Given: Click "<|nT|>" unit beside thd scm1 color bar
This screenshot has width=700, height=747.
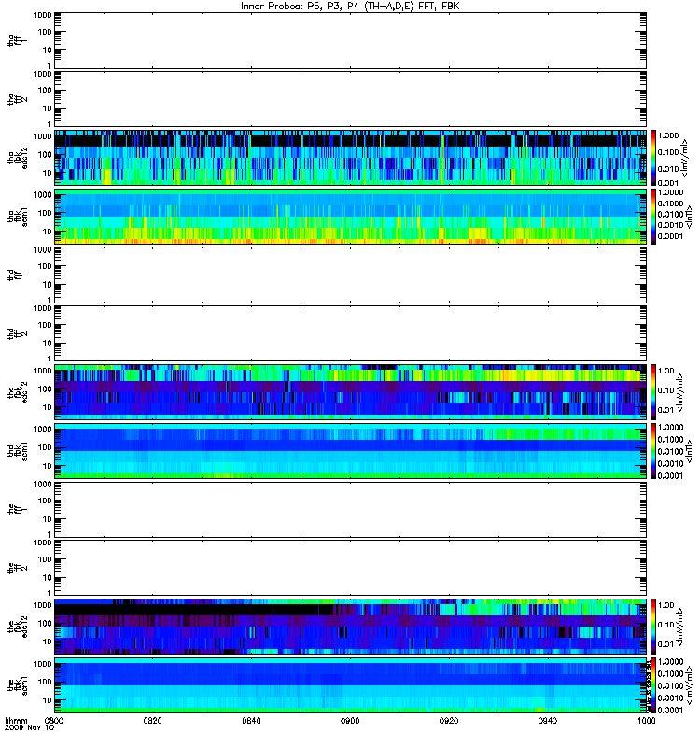Looking at the screenshot, I should (689, 451).
